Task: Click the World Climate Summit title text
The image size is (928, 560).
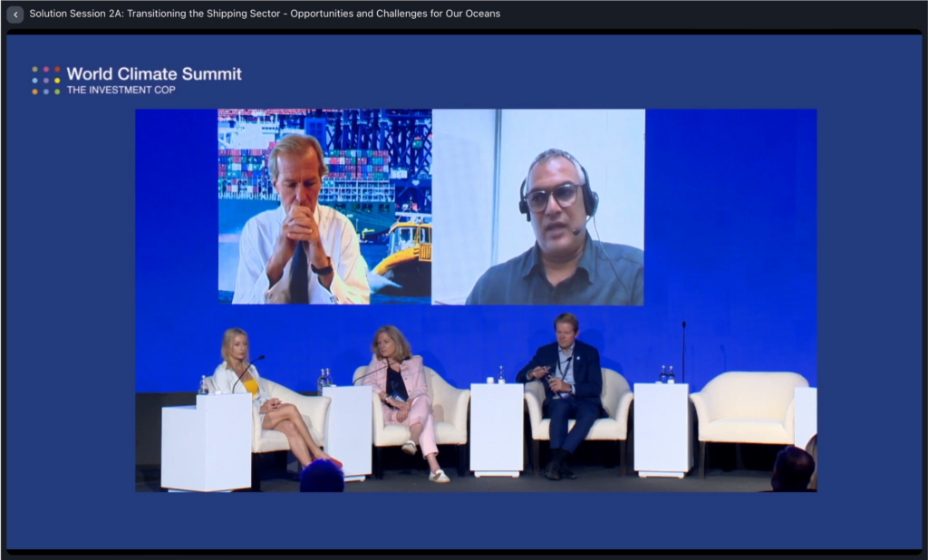Action: click(x=154, y=73)
